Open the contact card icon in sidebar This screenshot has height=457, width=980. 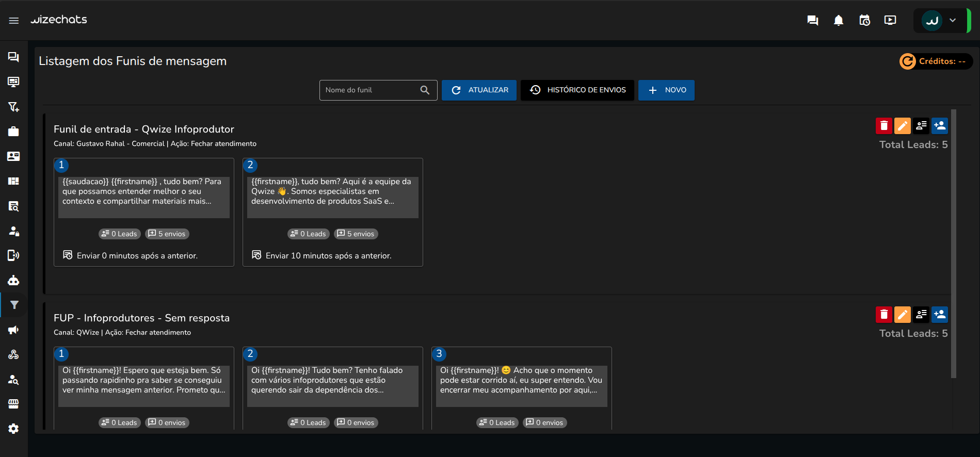click(x=14, y=156)
